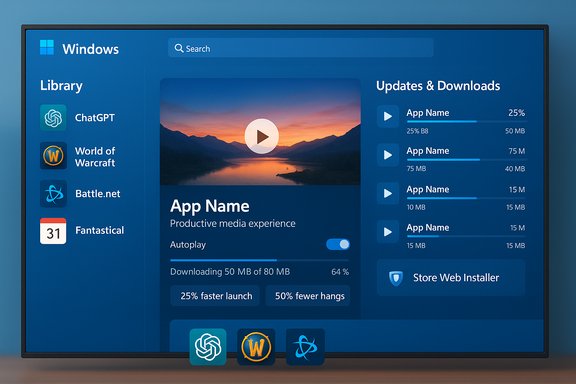576x384 pixels.
Task: Select Battle.net label in Library
Action: tap(98, 194)
